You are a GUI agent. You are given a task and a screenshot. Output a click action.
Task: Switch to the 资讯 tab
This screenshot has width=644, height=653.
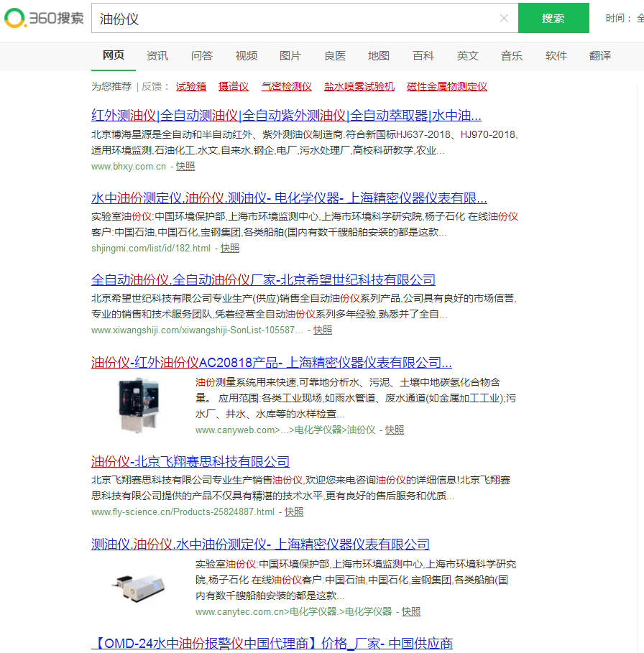tap(157, 55)
